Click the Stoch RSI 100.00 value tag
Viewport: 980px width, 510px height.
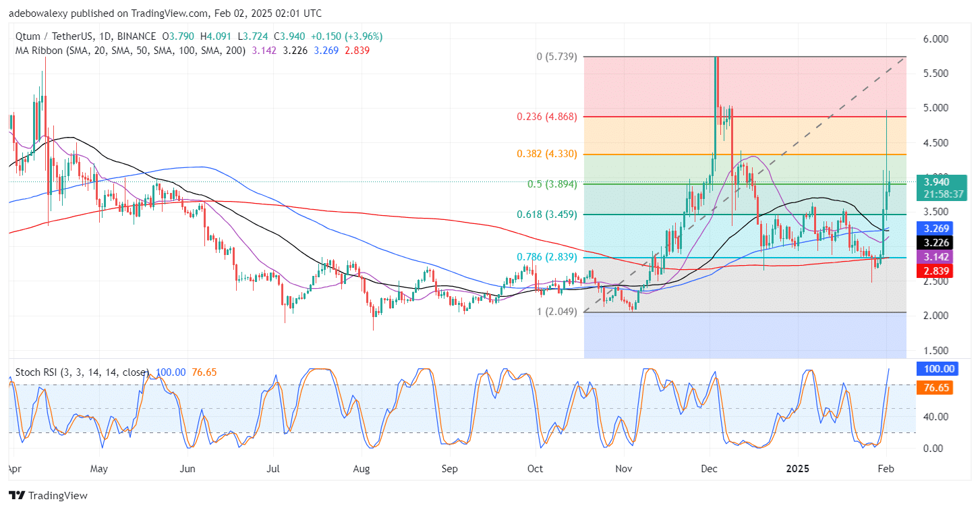click(x=936, y=369)
